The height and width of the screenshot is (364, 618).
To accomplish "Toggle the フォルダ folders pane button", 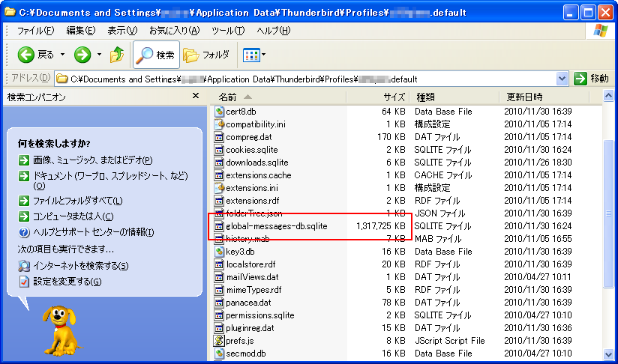I will coord(206,55).
